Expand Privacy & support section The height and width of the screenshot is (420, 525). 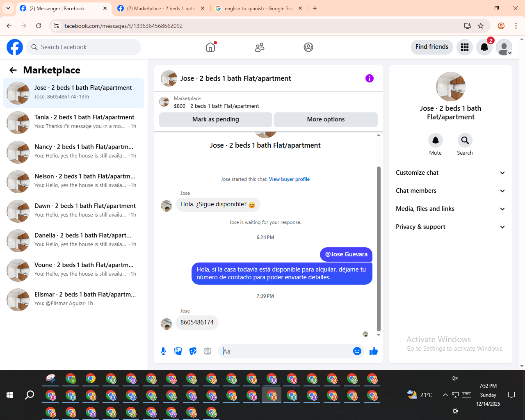point(451,227)
